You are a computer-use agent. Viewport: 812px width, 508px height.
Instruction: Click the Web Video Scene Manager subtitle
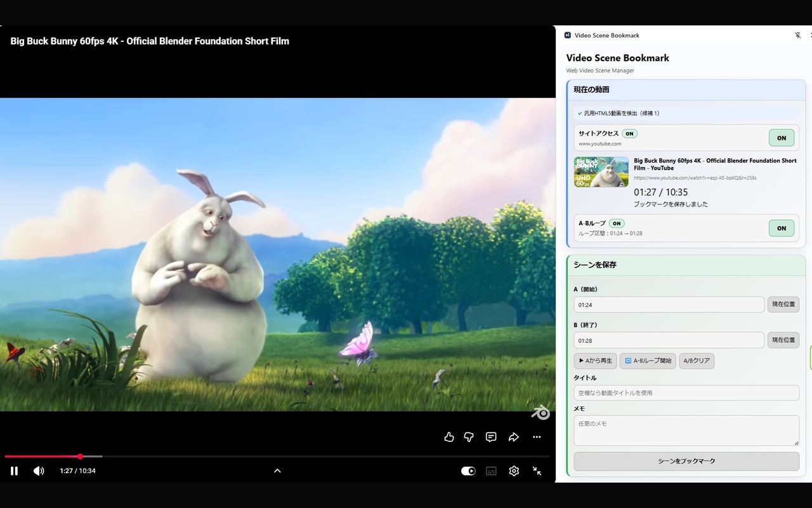pos(600,70)
